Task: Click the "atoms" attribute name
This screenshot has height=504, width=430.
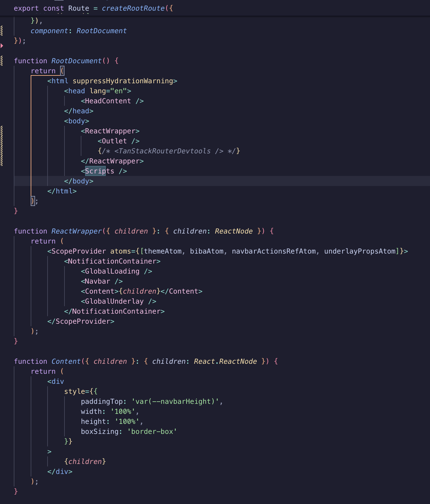Action: click(120, 251)
